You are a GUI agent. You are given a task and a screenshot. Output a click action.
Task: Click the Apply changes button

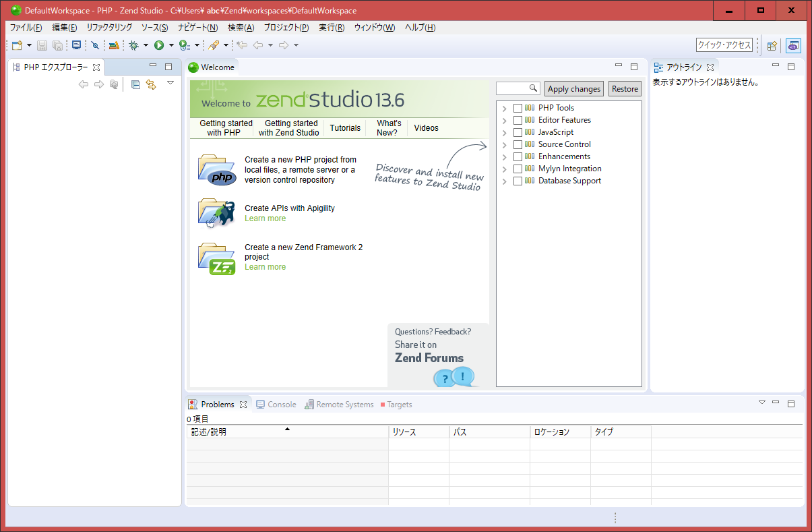click(x=573, y=89)
